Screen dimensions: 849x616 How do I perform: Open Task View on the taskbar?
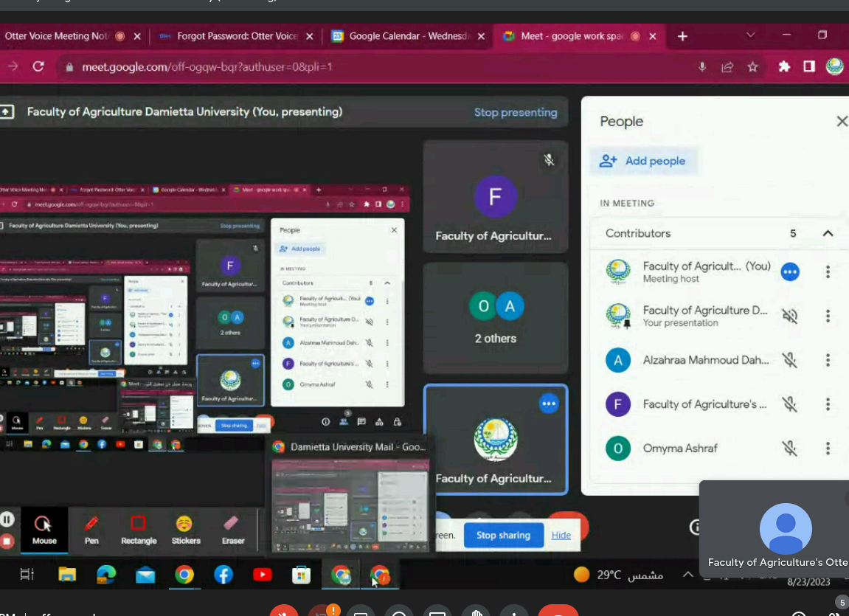27,575
